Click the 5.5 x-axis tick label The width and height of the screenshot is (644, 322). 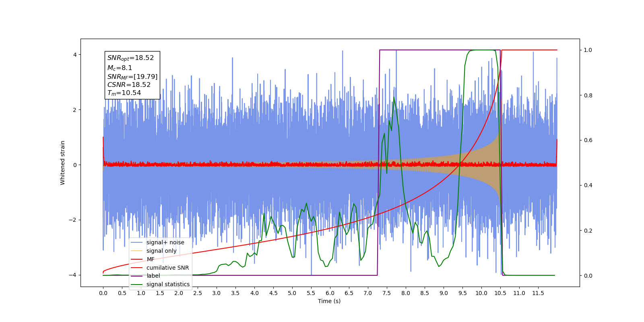tap(311, 293)
